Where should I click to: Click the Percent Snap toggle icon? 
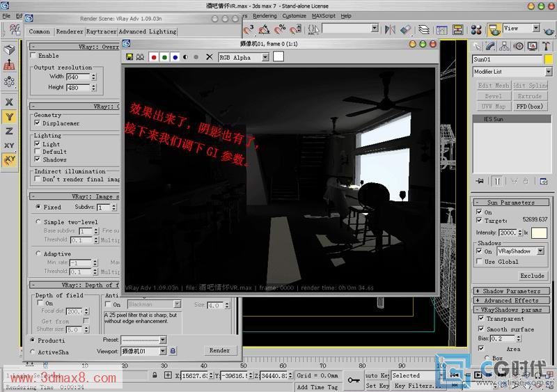(280, 29)
